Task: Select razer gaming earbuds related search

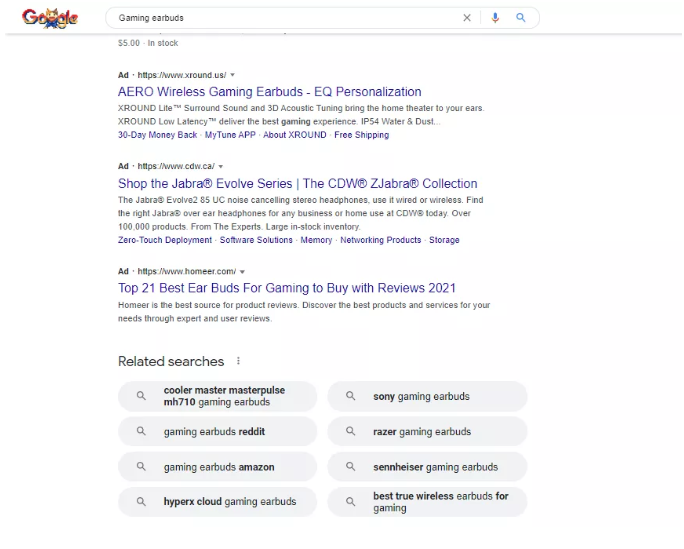Action: [x=421, y=432]
